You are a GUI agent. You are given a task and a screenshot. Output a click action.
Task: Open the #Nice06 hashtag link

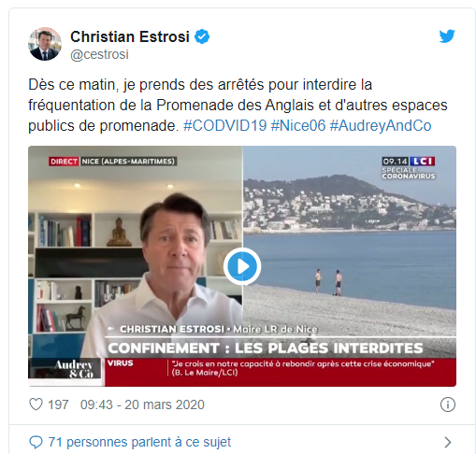click(298, 126)
